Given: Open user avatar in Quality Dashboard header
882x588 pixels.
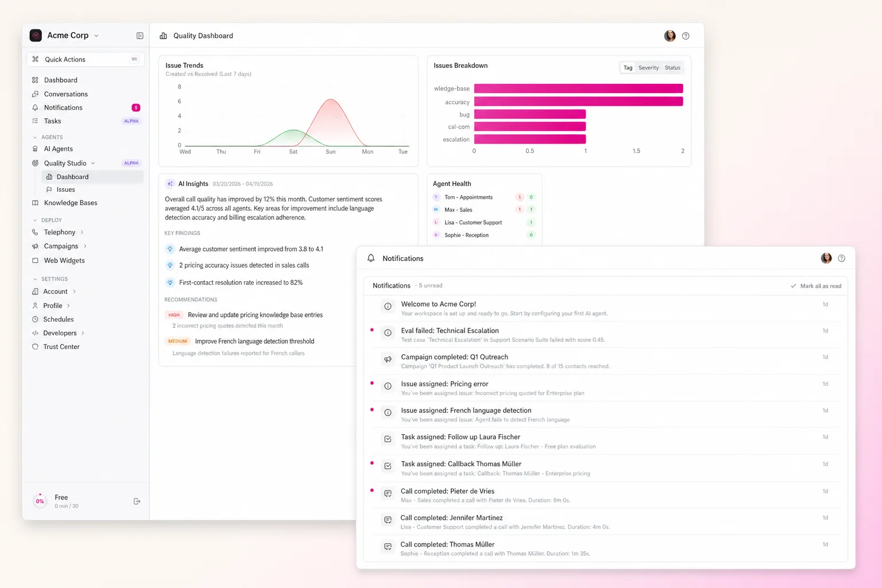Looking at the screenshot, I should 670,36.
